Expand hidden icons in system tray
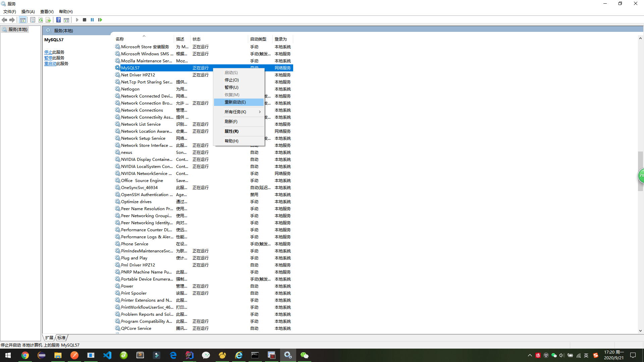The image size is (644, 362). pyautogui.click(x=529, y=355)
